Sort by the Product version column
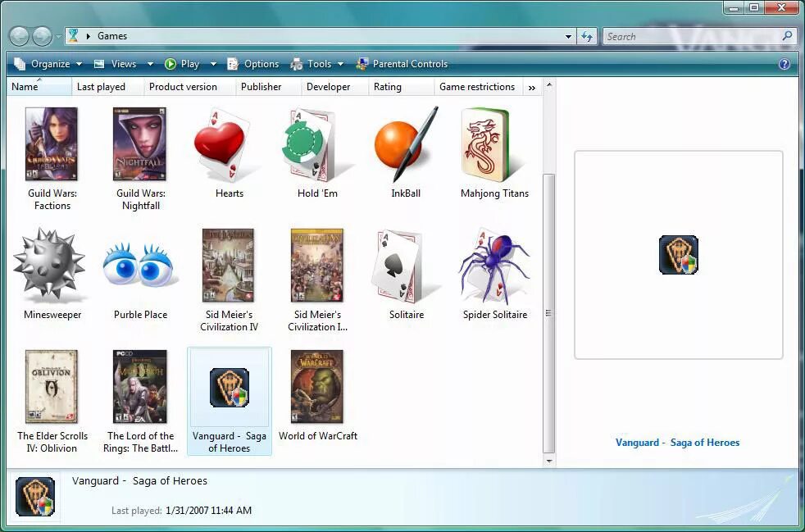 189,87
